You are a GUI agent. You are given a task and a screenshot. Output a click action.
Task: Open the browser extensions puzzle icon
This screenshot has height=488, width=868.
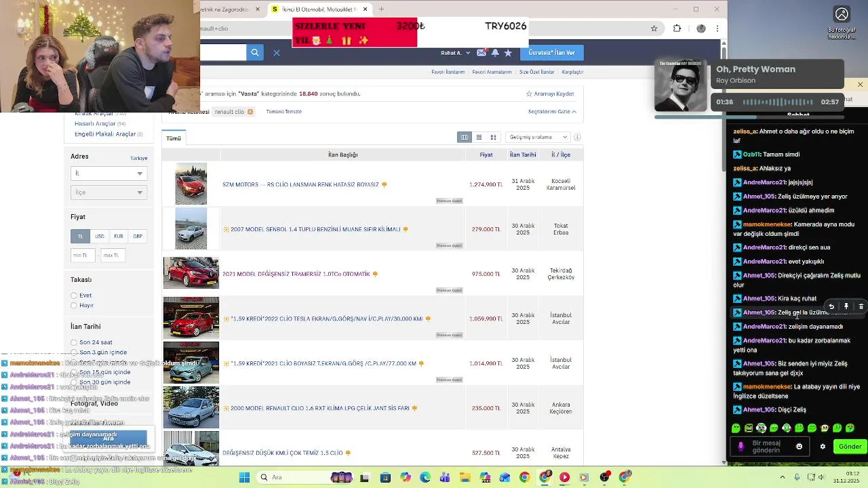coord(677,28)
